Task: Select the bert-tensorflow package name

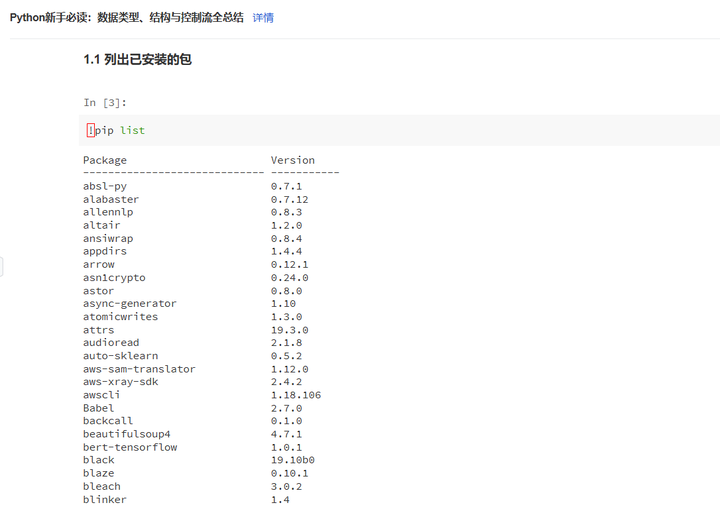Action: coord(130,447)
